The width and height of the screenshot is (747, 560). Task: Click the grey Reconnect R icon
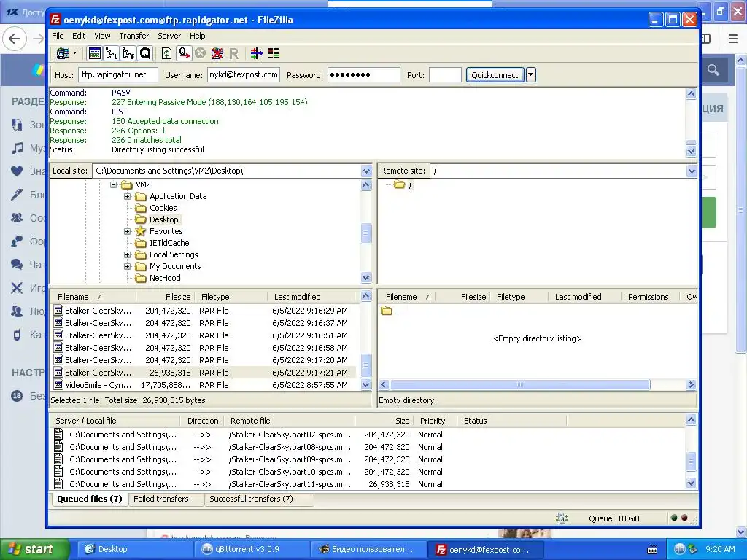point(233,53)
